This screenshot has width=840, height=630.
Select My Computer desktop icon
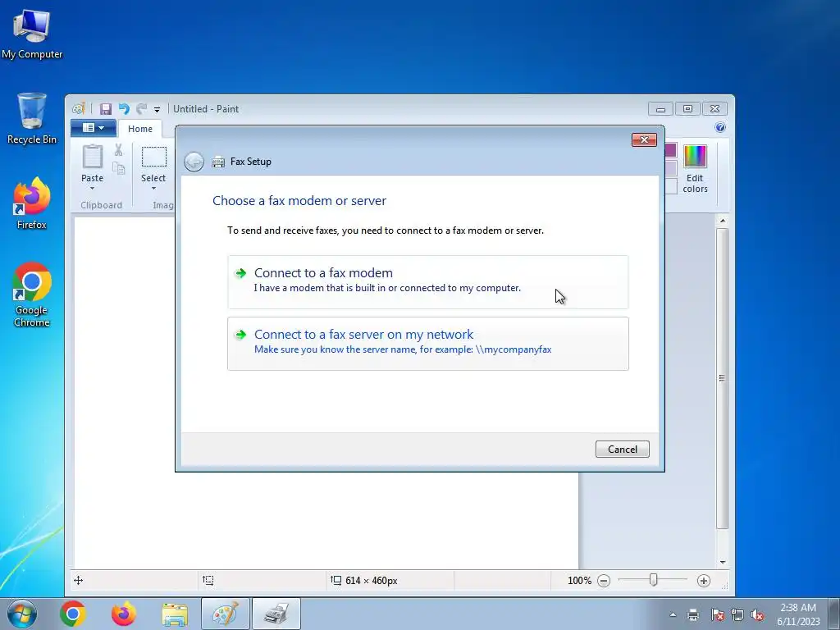[32, 33]
